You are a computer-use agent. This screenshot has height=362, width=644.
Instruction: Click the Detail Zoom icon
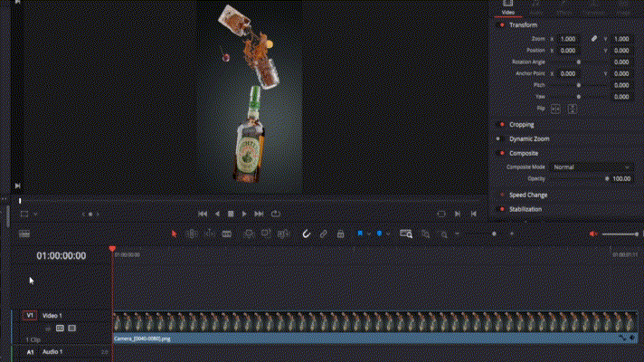pyautogui.click(x=425, y=233)
